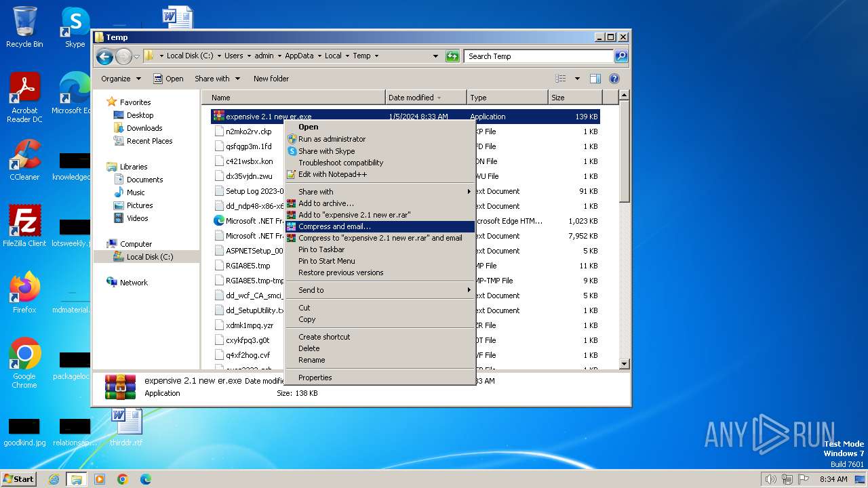Click Users in address breadcrumb
Image resolution: width=868 pixels, height=488 pixels.
pyautogui.click(x=234, y=56)
